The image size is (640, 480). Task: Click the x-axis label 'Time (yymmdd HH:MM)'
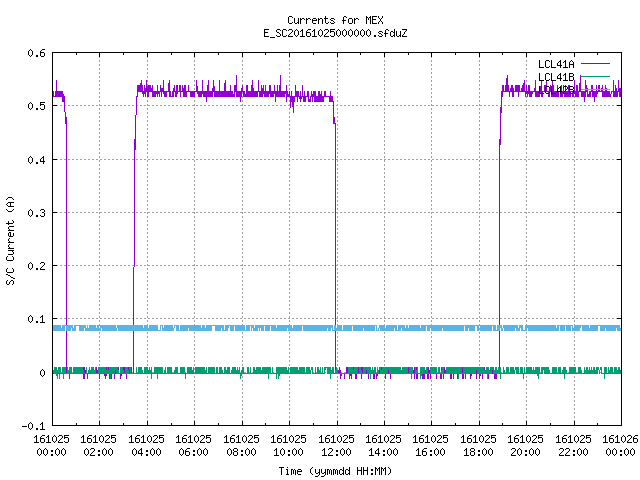[335, 471]
